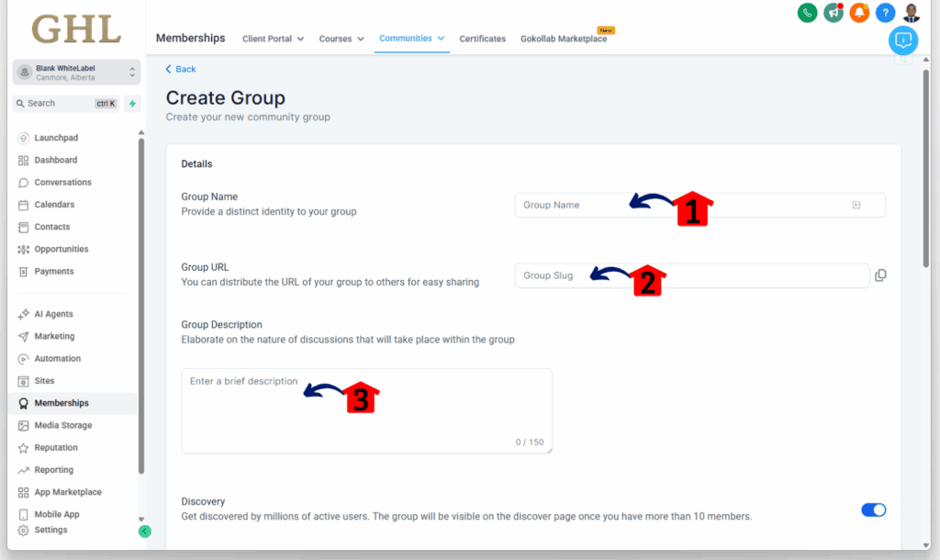Click the lightning quick actions icon beside search
Image resolution: width=940 pixels, height=560 pixels.
tap(132, 104)
